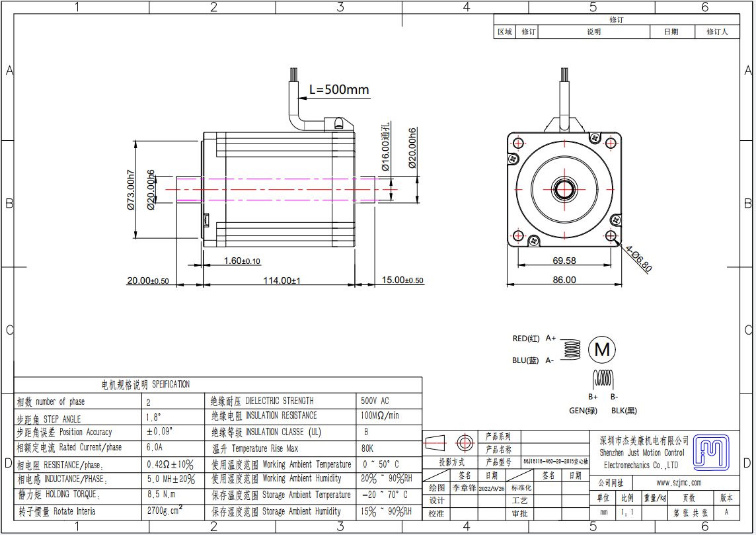Select the 114.00±1 body length dimension
756x535 pixels.
pyautogui.click(x=282, y=280)
